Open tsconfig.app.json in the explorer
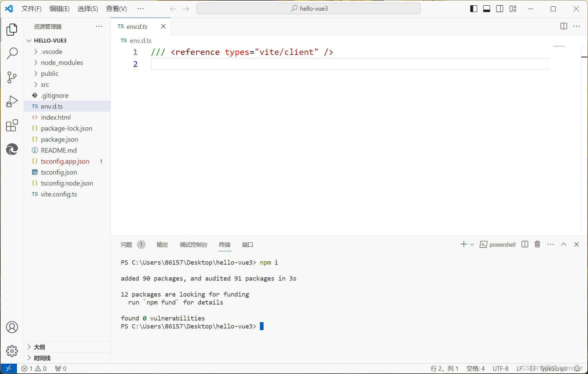Viewport: 588px width, 374px height. coord(65,161)
